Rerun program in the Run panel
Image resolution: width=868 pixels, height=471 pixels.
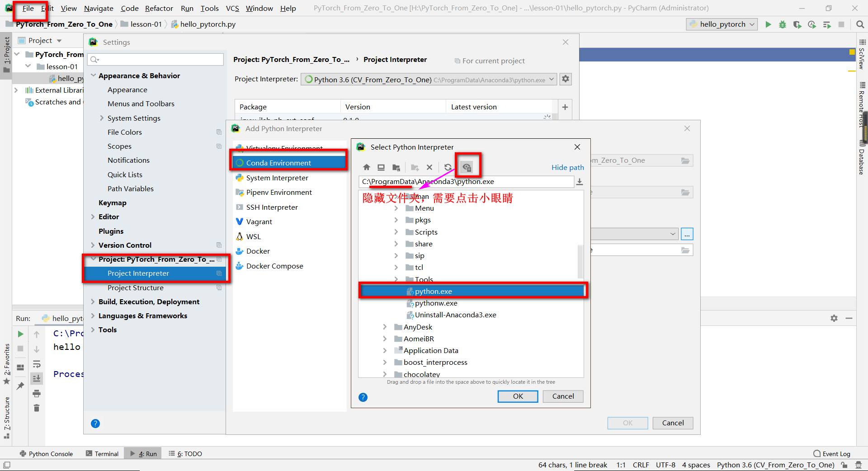coord(20,334)
